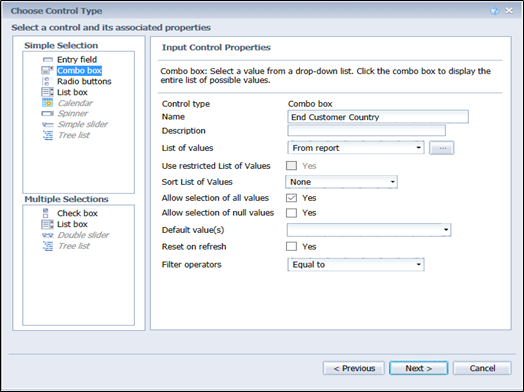Click the Name field with End Customer Country

[378, 117]
